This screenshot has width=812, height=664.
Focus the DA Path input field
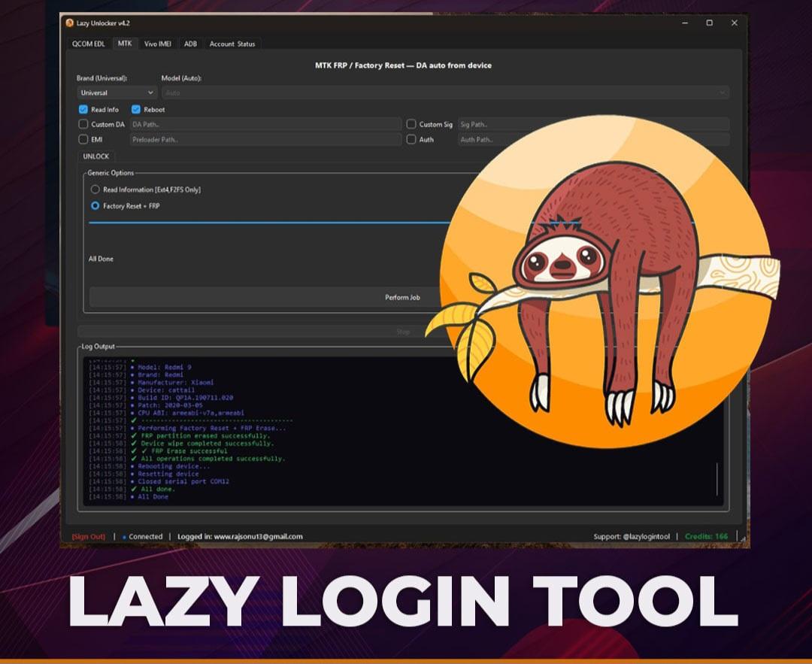[265, 124]
